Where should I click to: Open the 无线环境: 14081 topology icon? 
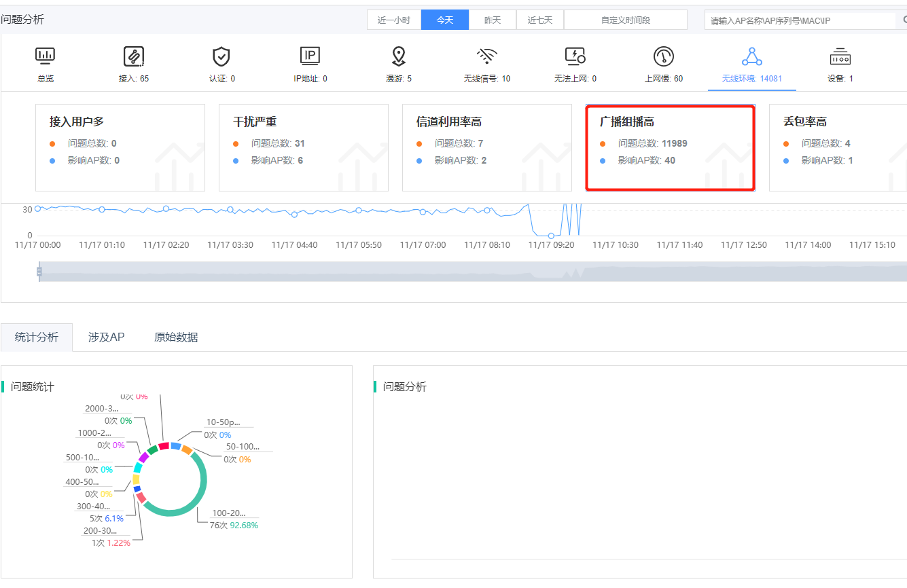pyautogui.click(x=752, y=56)
